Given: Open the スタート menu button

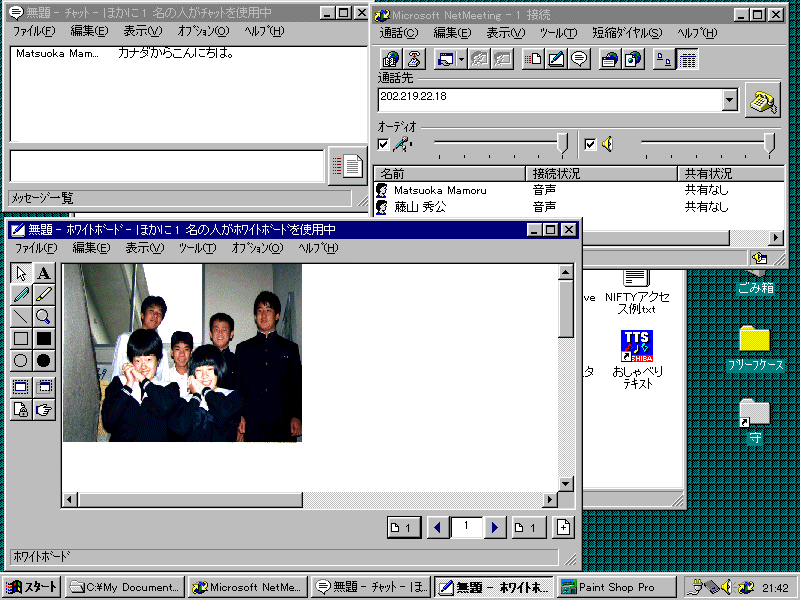Looking at the screenshot, I should click(x=31, y=587).
